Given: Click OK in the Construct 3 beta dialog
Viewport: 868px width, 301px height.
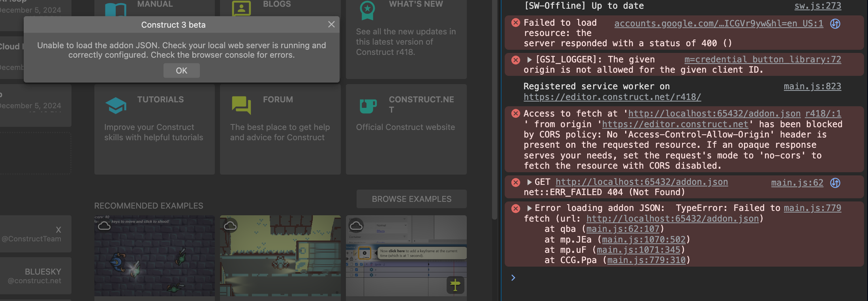Looking at the screenshot, I should click(x=182, y=71).
